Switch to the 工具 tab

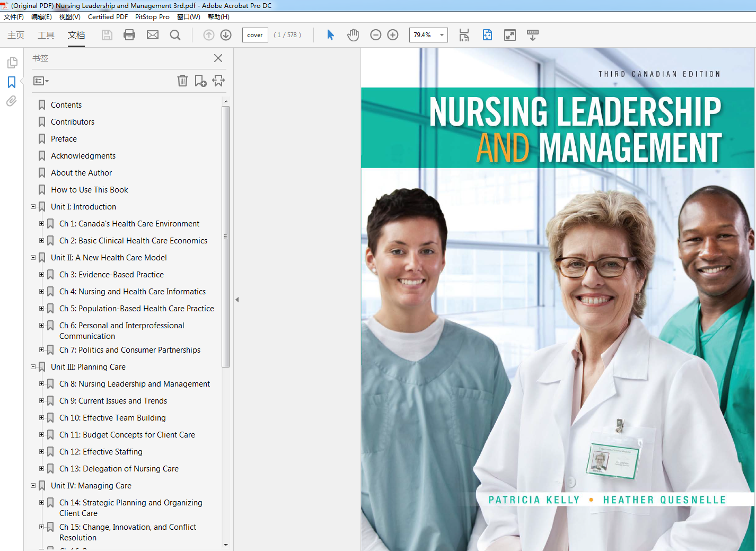pyautogui.click(x=46, y=35)
